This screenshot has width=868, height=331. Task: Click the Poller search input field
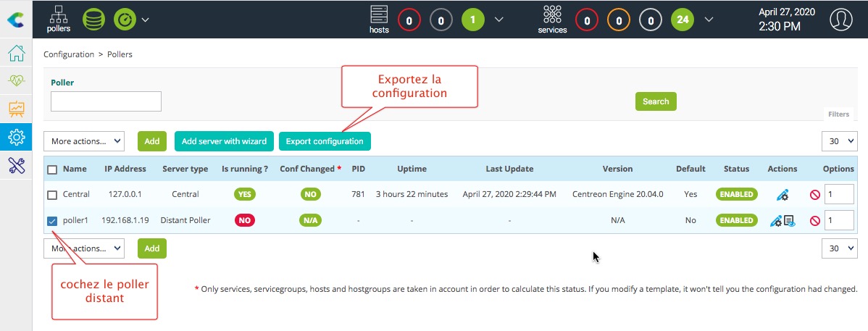coord(106,101)
